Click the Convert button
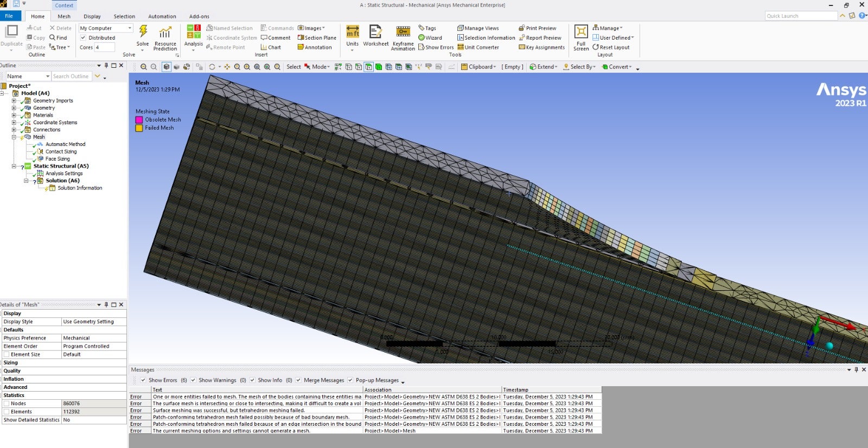This screenshot has height=448, width=868. 617,67
